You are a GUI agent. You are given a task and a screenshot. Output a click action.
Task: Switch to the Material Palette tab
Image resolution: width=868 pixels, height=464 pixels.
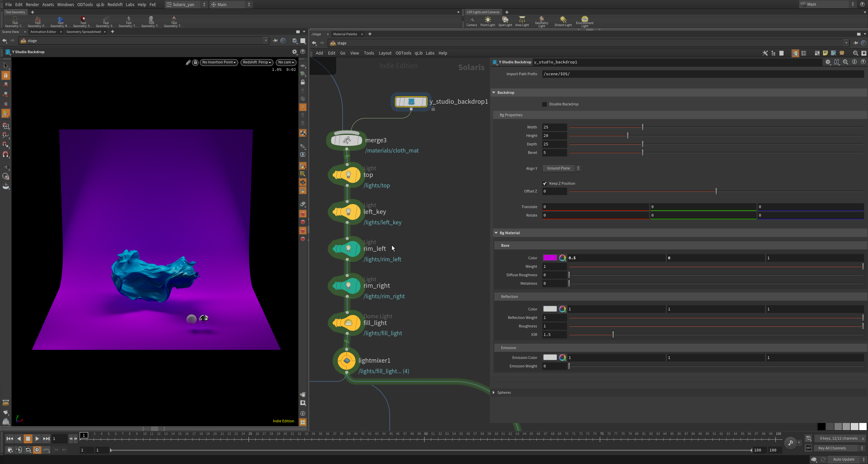coord(345,34)
